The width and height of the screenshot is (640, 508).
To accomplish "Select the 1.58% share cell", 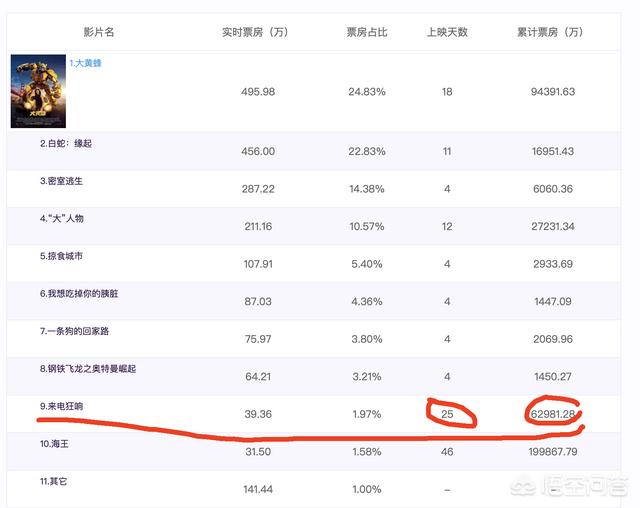I will coord(367,452).
